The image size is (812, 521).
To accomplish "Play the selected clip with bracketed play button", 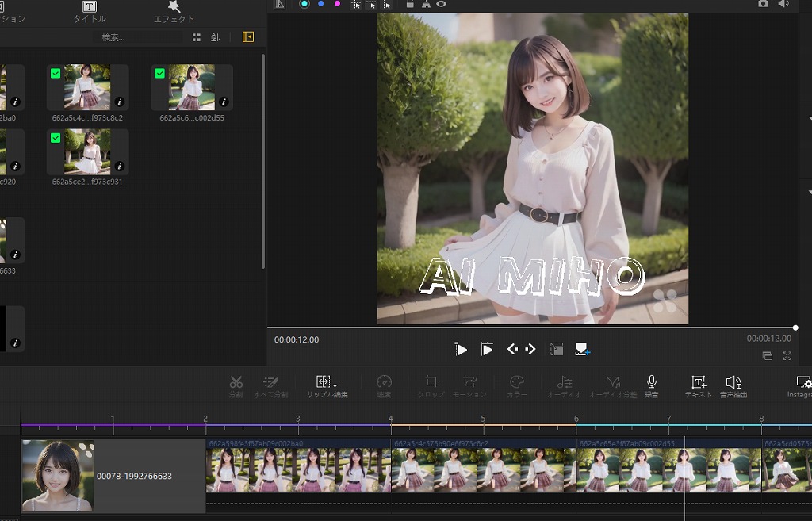I will pyautogui.click(x=487, y=350).
